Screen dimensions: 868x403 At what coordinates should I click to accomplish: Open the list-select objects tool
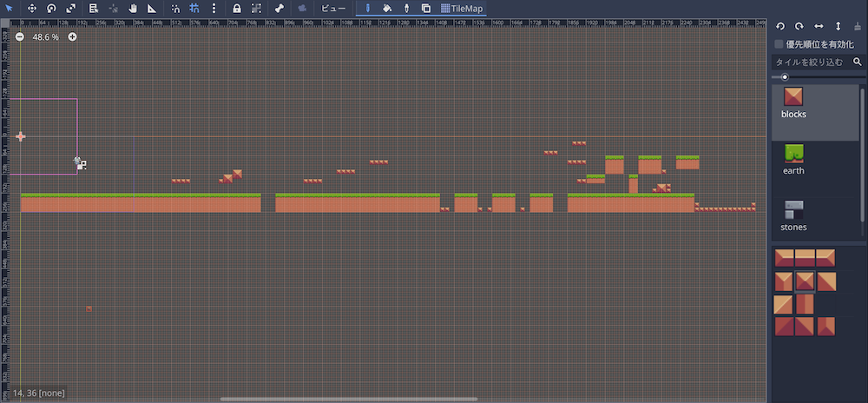tap(94, 9)
